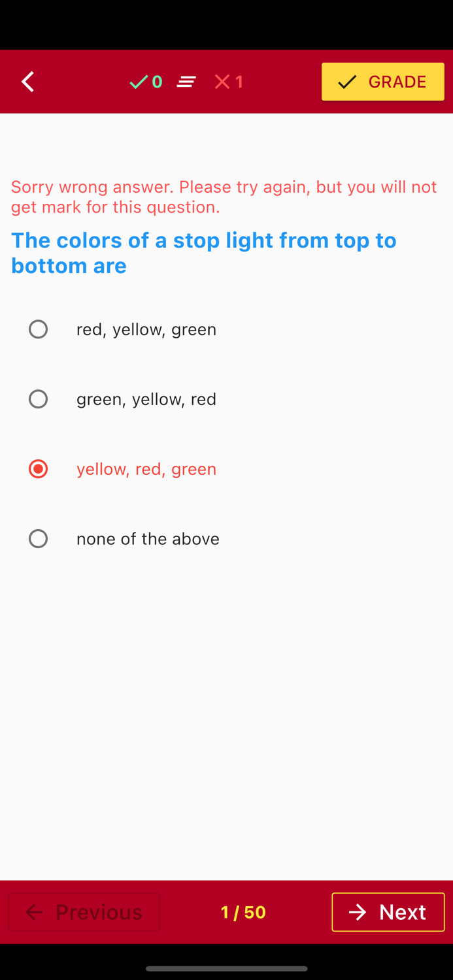Click the wrong answer error message text
453x980 pixels.
tap(224, 196)
